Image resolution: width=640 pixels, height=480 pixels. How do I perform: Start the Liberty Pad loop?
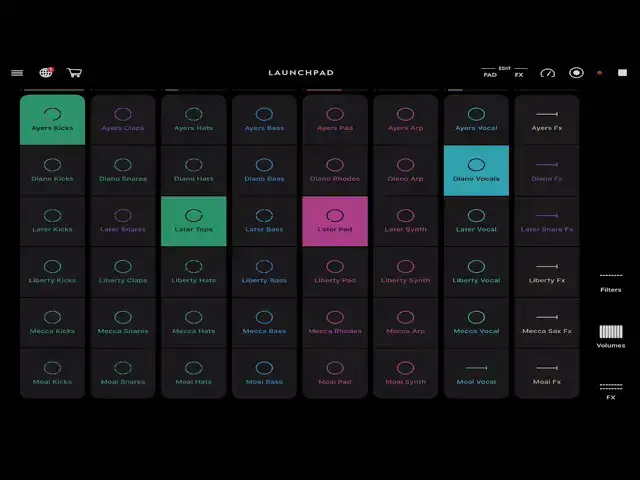(x=335, y=272)
